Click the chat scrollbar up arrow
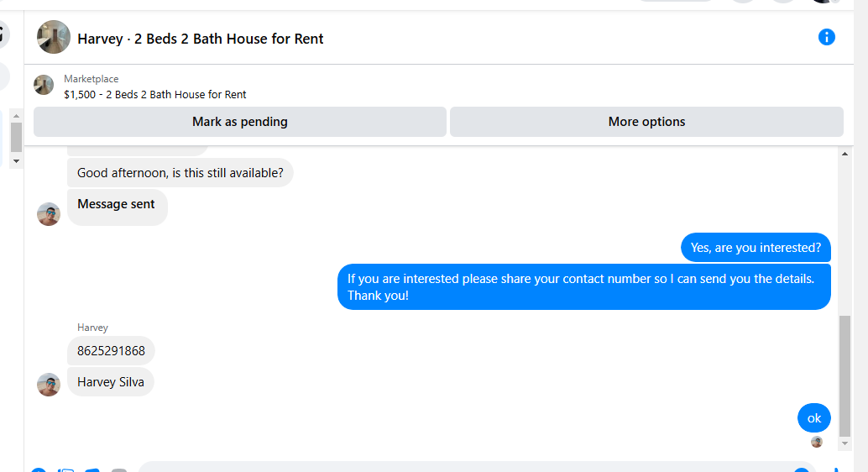Image resolution: width=868 pixels, height=472 pixels. (x=844, y=155)
